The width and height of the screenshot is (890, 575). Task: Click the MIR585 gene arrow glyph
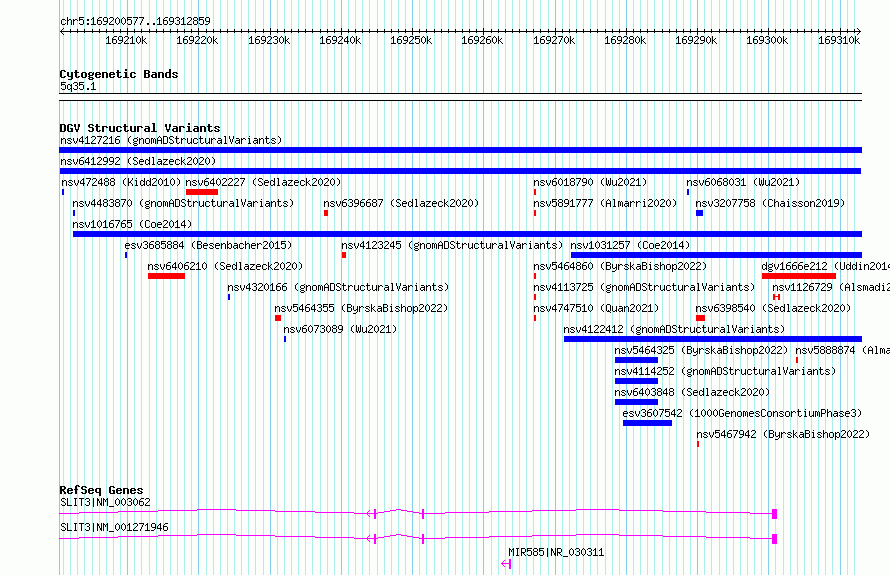(506, 564)
